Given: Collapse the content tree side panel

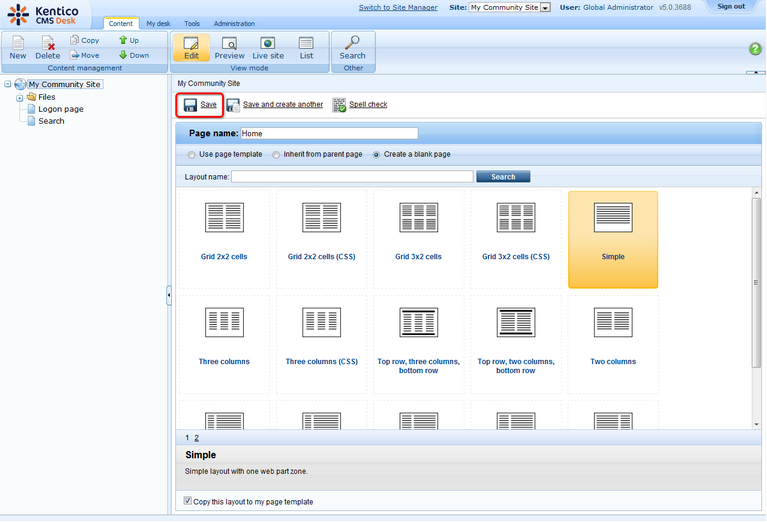Looking at the screenshot, I should coord(169,295).
